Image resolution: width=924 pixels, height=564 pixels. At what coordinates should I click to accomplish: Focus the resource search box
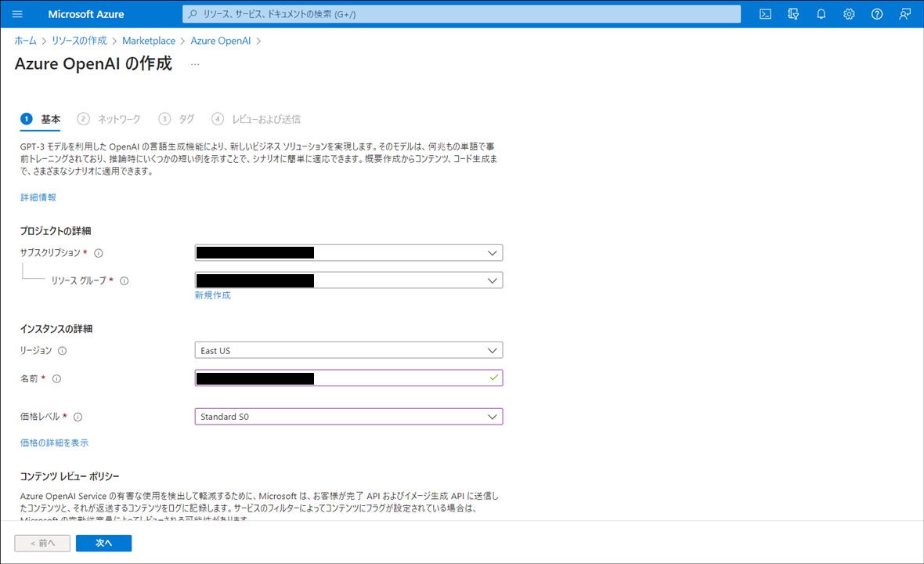tap(461, 14)
